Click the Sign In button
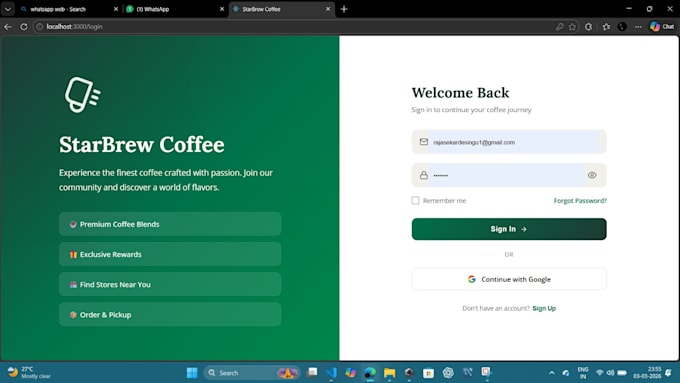 click(509, 229)
